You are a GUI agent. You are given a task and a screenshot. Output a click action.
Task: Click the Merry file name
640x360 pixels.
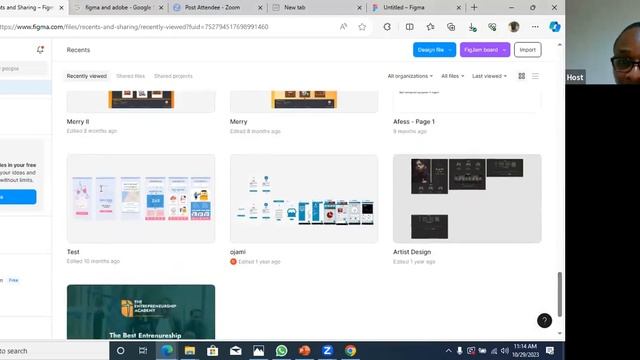pyautogui.click(x=238, y=122)
